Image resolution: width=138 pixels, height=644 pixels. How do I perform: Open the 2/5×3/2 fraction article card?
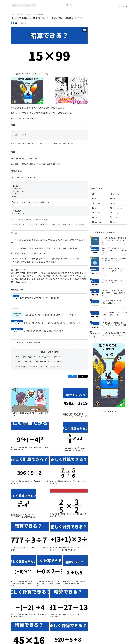click(x=69, y=503)
